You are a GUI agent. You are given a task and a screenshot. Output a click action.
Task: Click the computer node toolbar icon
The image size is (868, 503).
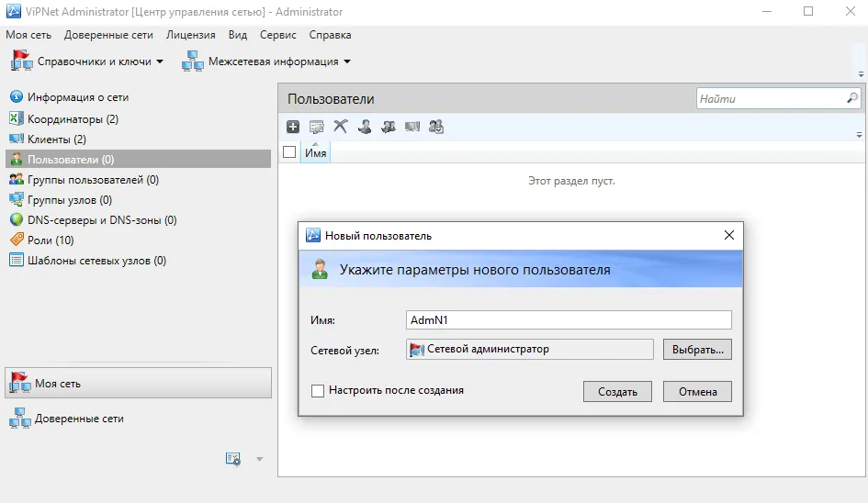(x=412, y=127)
